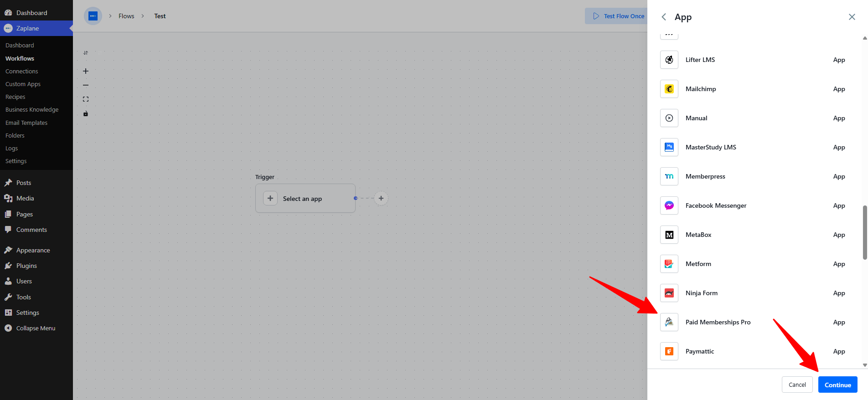Select the Facebook Messenger label
The image size is (868, 400).
pyautogui.click(x=716, y=205)
